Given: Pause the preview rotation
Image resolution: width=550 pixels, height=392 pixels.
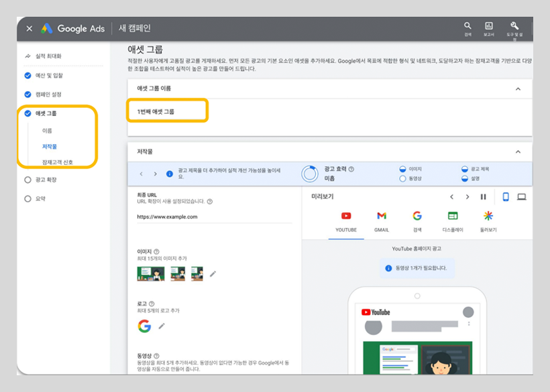Looking at the screenshot, I should point(483,197).
